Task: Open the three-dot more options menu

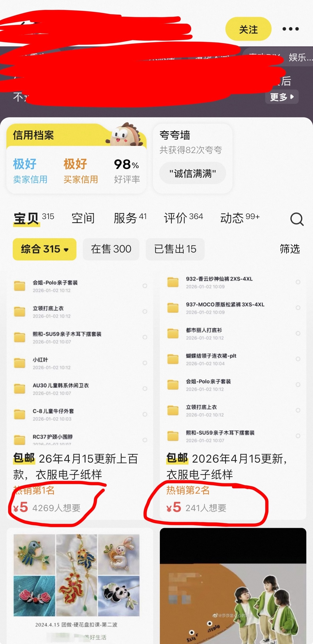Action: pyautogui.click(x=290, y=29)
